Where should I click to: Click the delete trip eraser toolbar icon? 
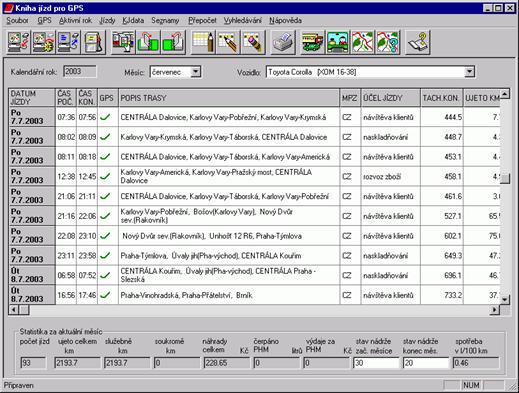pyautogui.click(x=253, y=42)
